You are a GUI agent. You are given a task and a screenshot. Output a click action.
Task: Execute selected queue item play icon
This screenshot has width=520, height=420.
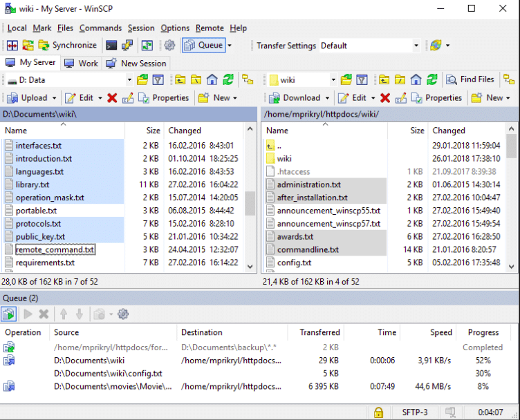pos(28,314)
